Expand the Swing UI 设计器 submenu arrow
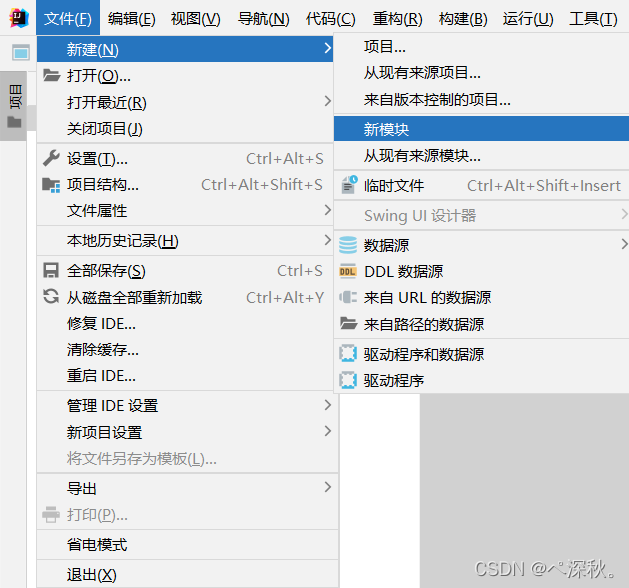Viewport: 629px width, 588px height. pyautogui.click(x=624, y=215)
